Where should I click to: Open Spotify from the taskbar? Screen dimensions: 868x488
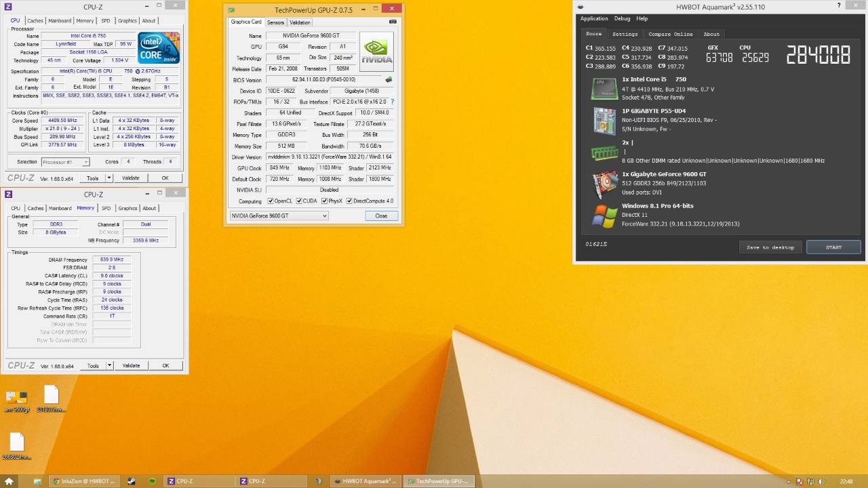152,481
